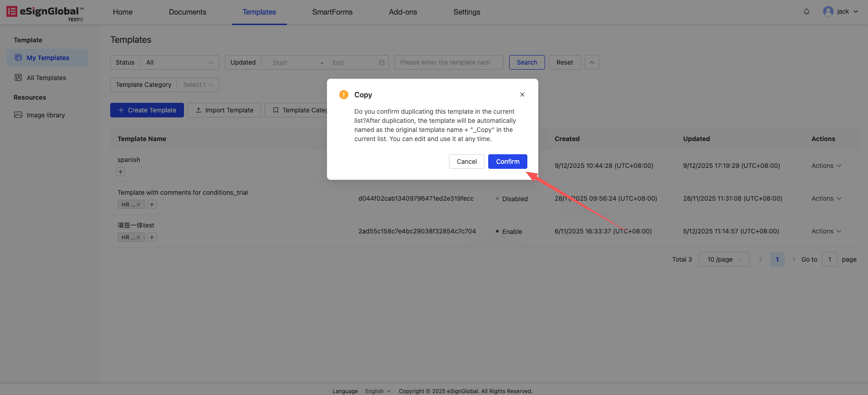Add tag to Template with comments row

[152, 205]
